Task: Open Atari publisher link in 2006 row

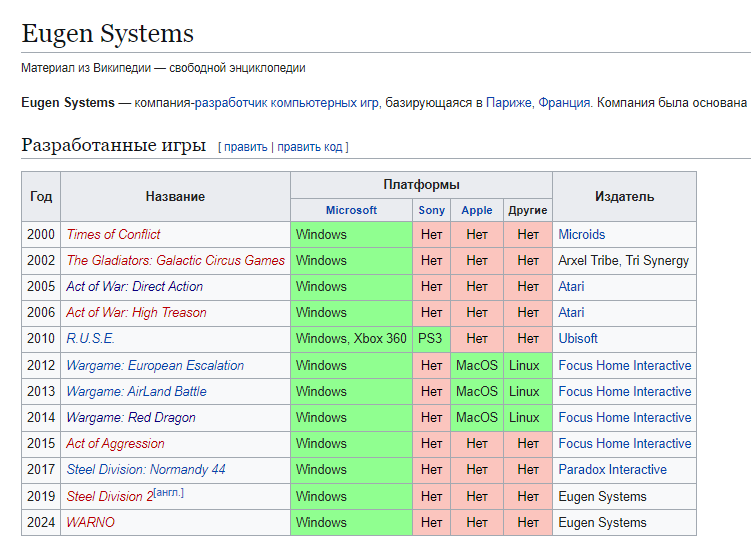Action: 571,312
